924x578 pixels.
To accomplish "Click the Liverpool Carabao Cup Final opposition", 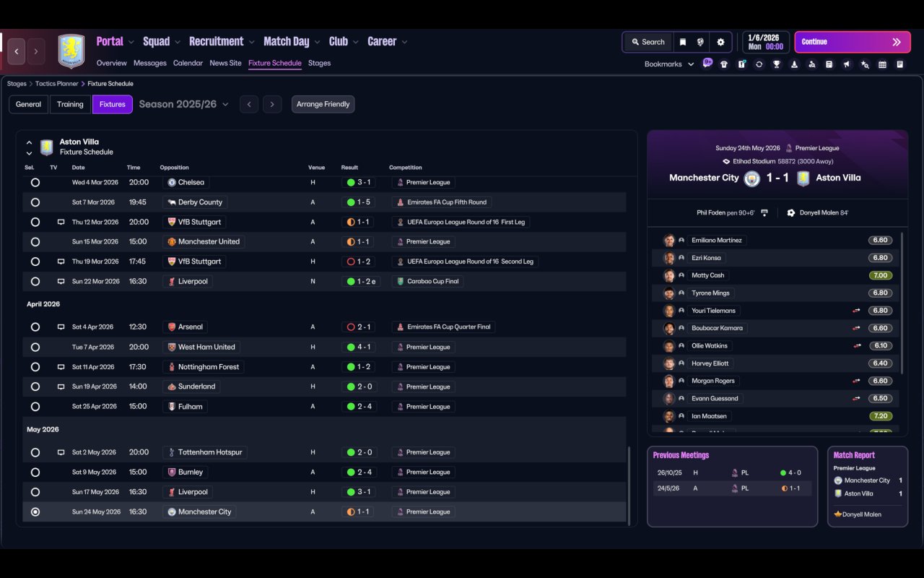I will click(188, 282).
